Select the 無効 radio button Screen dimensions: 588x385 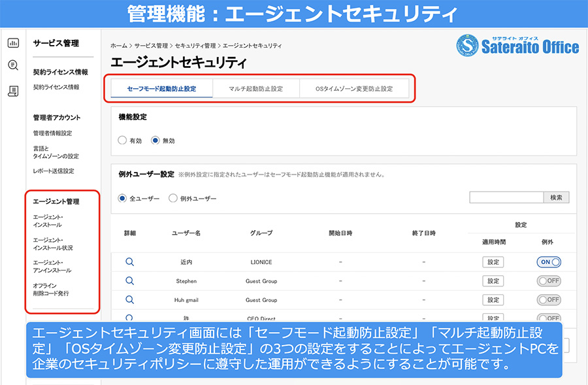pyautogui.click(x=155, y=141)
